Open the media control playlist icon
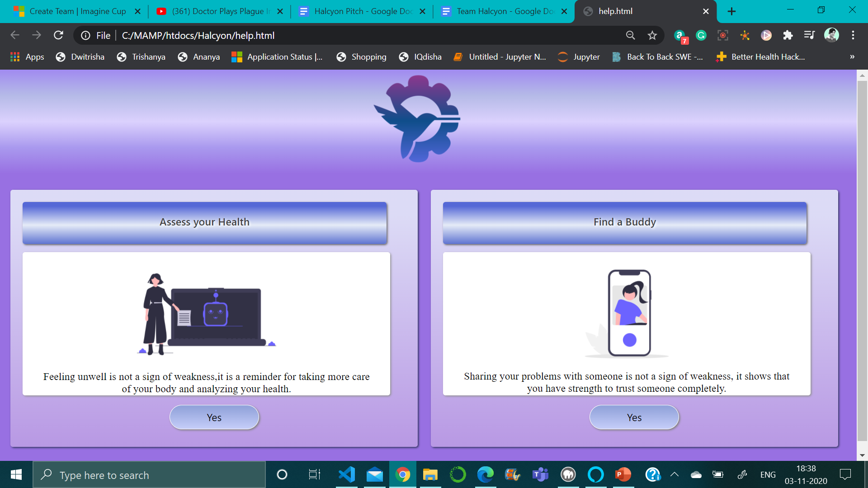 click(809, 35)
